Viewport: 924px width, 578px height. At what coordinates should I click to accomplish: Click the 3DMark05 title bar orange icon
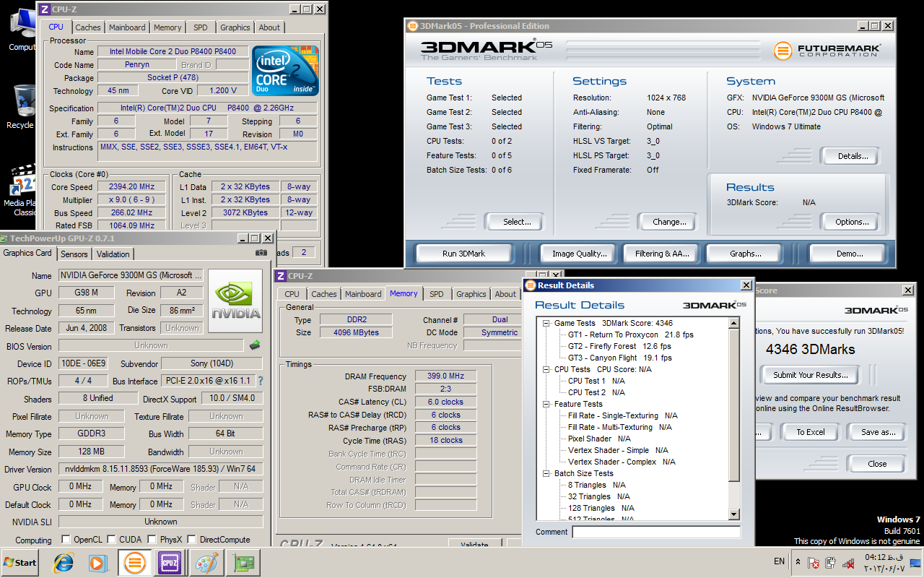click(413, 26)
